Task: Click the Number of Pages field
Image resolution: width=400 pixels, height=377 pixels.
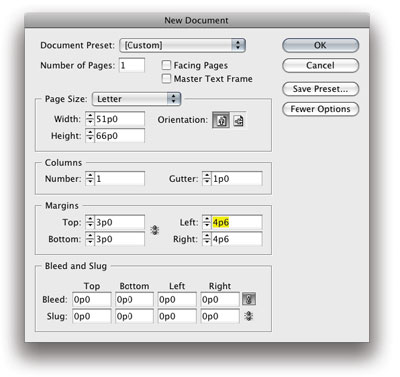Action: pyautogui.click(x=132, y=65)
